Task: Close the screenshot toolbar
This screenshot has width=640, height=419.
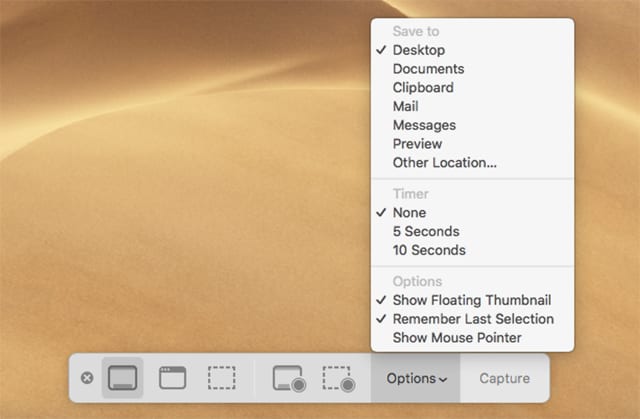Action: coord(87,379)
